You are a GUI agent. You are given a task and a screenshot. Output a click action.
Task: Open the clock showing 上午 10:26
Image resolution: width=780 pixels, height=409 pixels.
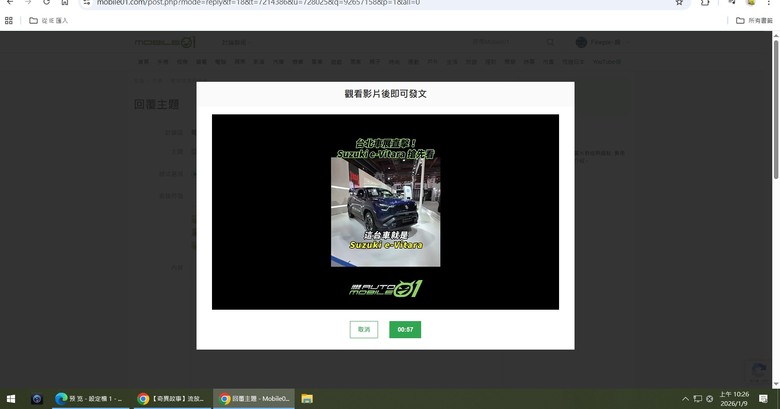coord(734,399)
